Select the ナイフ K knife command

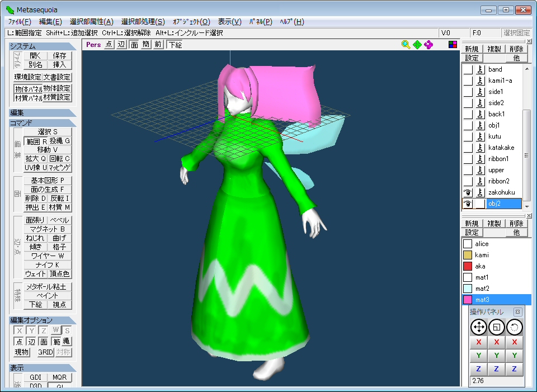click(x=48, y=265)
